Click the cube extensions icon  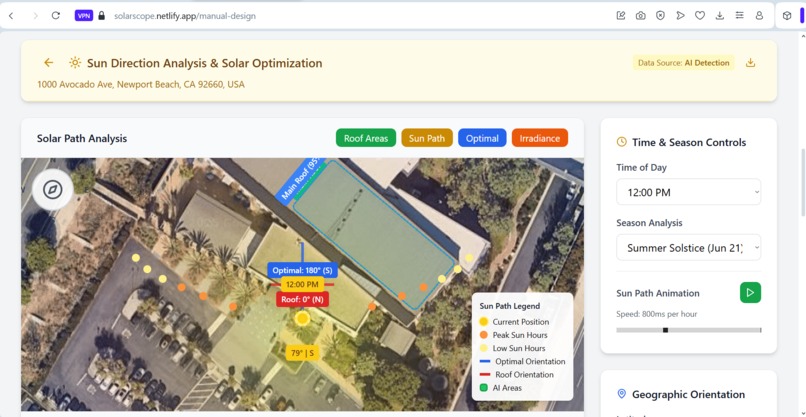(x=787, y=15)
